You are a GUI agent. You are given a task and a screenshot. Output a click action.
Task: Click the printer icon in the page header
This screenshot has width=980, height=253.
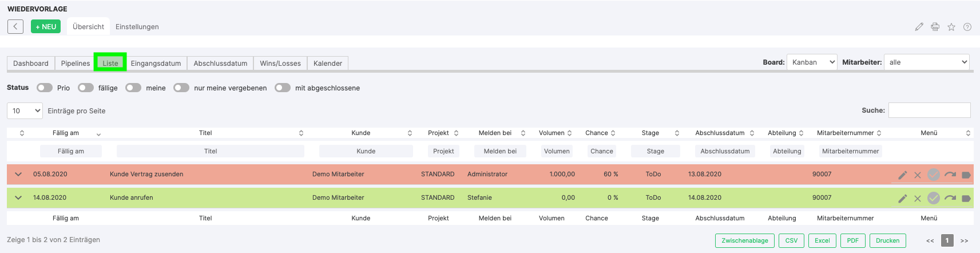(935, 27)
